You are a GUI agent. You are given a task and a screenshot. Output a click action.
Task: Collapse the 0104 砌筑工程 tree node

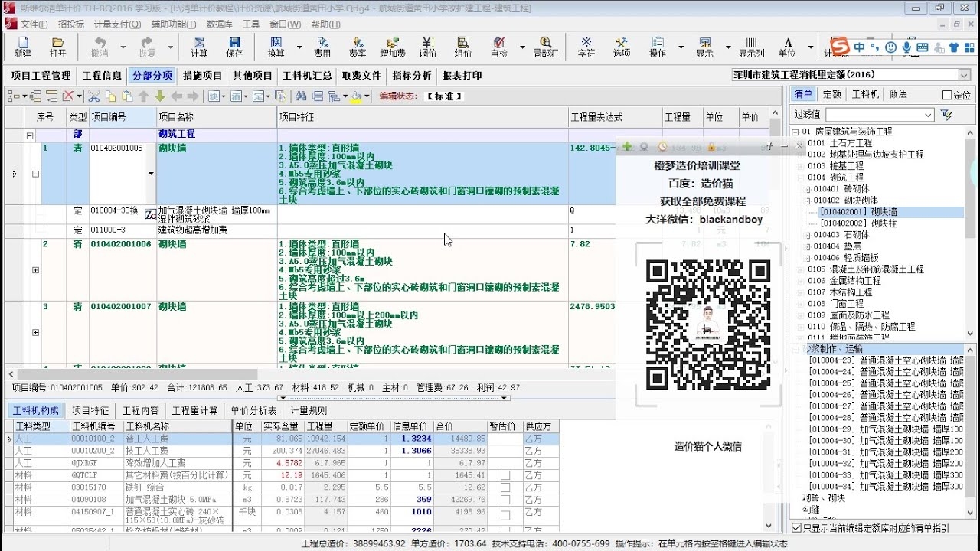pos(801,178)
